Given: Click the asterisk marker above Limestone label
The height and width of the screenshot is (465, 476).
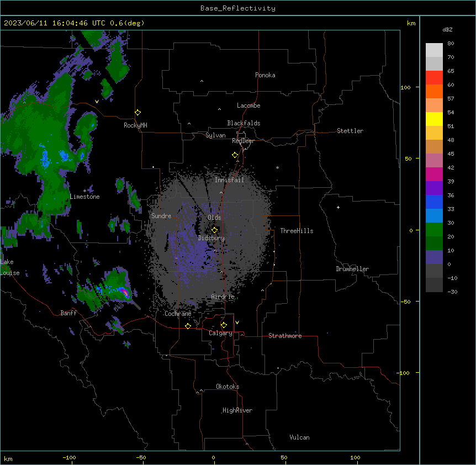Looking at the screenshot, I should [84, 191].
